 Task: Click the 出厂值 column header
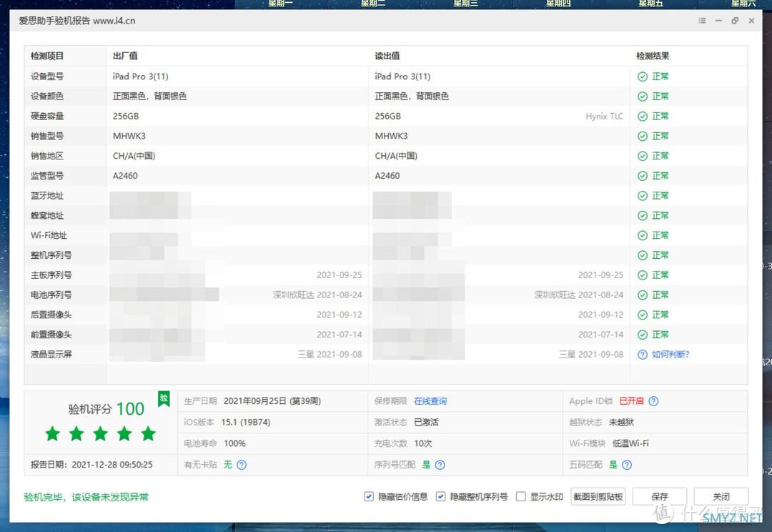[x=125, y=56]
